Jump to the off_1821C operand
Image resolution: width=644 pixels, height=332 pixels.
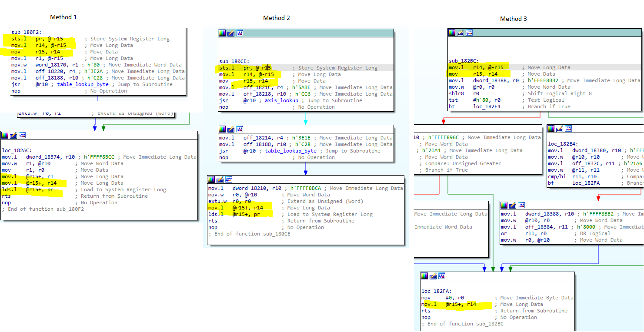(x=257, y=87)
